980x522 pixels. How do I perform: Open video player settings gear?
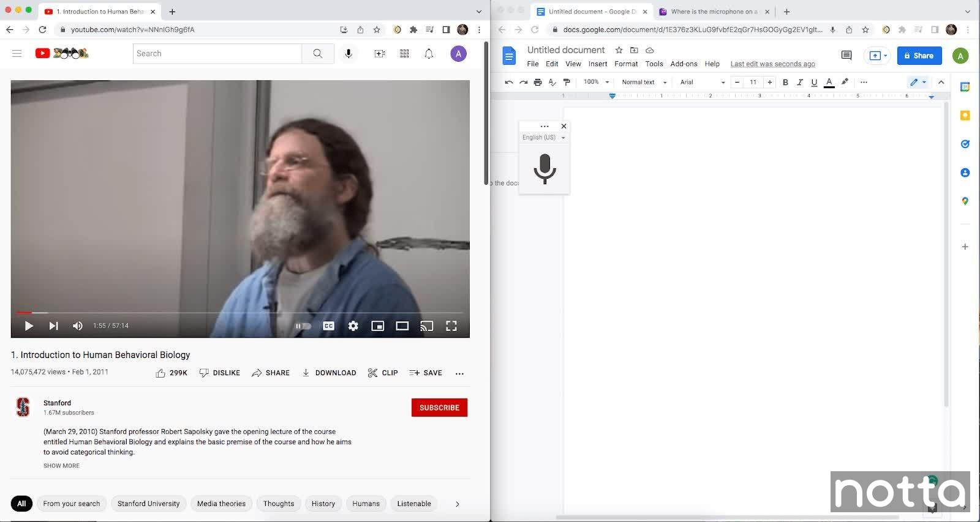click(x=353, y=326)
